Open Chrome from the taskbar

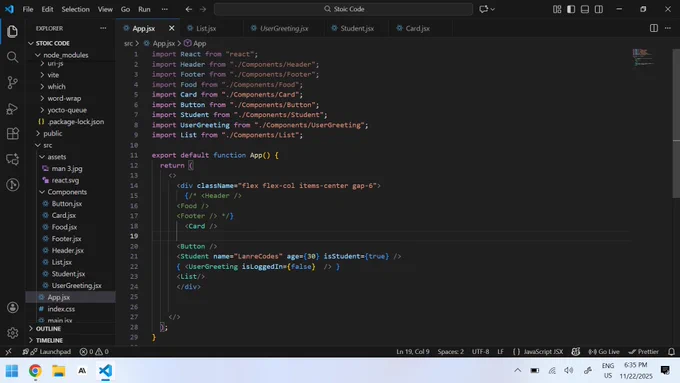(35, 371)
